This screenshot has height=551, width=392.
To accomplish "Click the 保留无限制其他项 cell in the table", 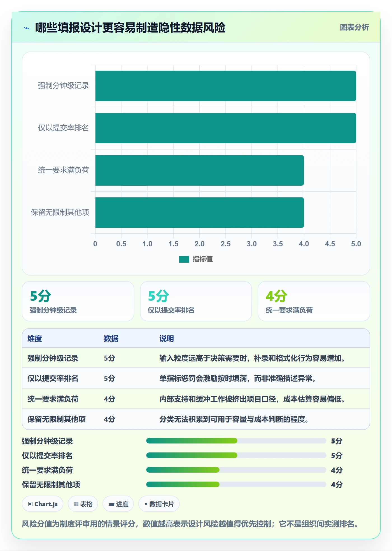I will click(x=57, y=419).
